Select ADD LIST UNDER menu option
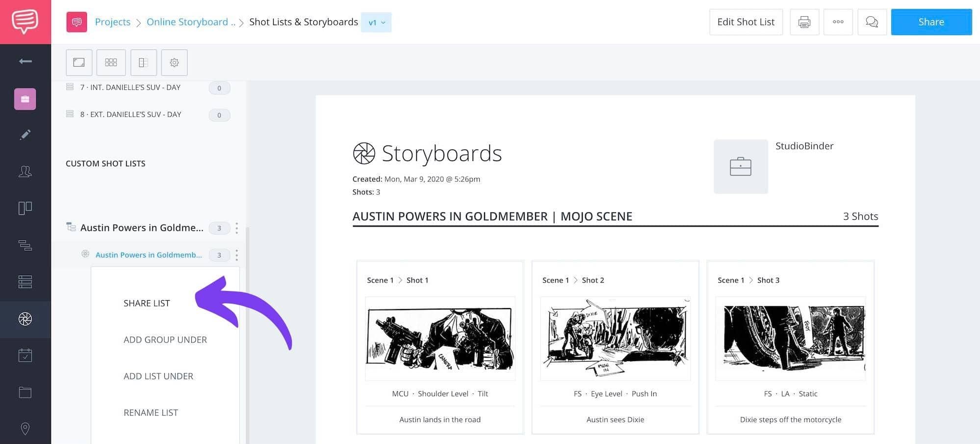980x444 pixels. (158, 376)
